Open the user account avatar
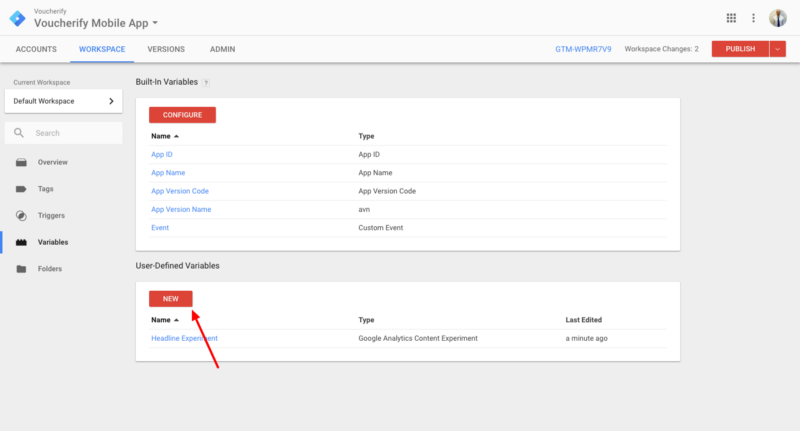 point(778,18)
